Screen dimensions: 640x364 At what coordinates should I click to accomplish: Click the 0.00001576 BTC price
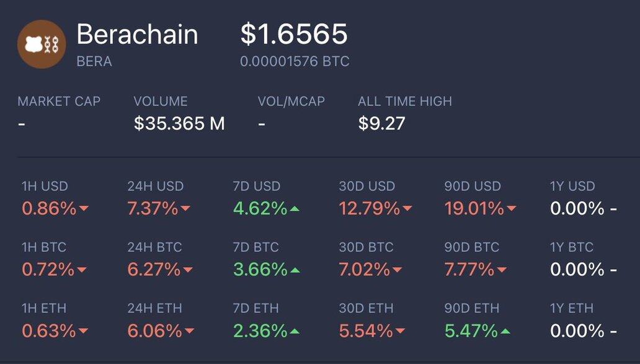coord(295,62)
